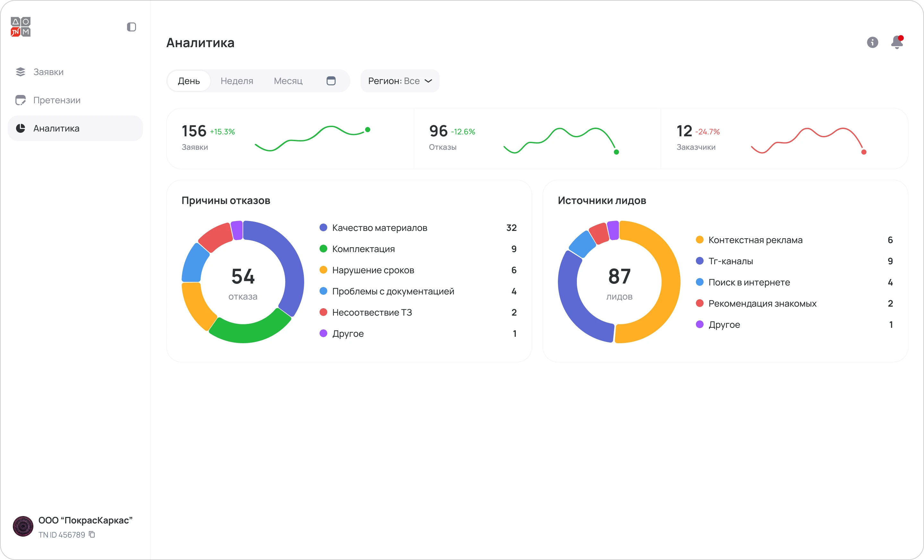Click the Заявки layers icon in the sidebar
The height and width of the screenshot is (560, 924).
coord(21,72)
